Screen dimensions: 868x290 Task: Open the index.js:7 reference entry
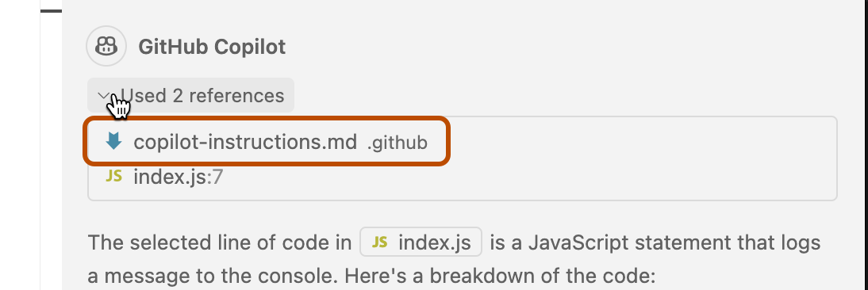[x=179, y=177]
